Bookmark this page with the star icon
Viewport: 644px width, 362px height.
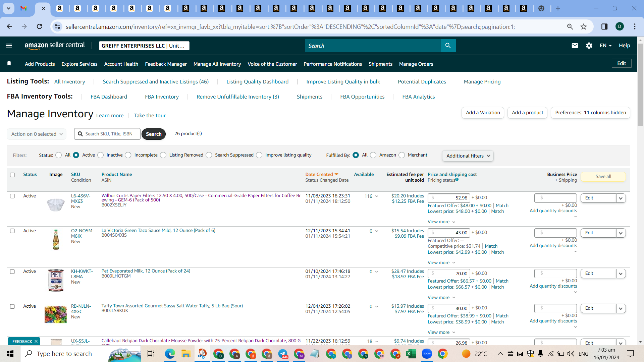point(584,26)
